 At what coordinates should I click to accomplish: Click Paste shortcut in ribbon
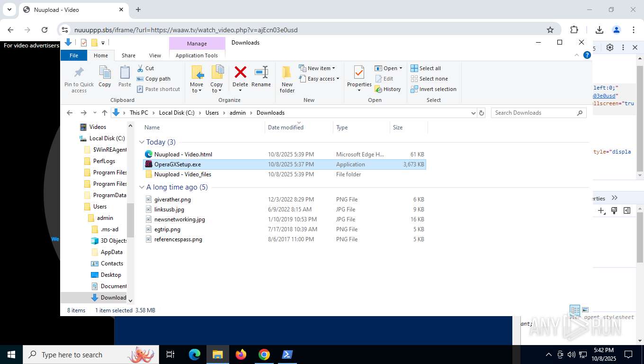[x=158, y=89]
